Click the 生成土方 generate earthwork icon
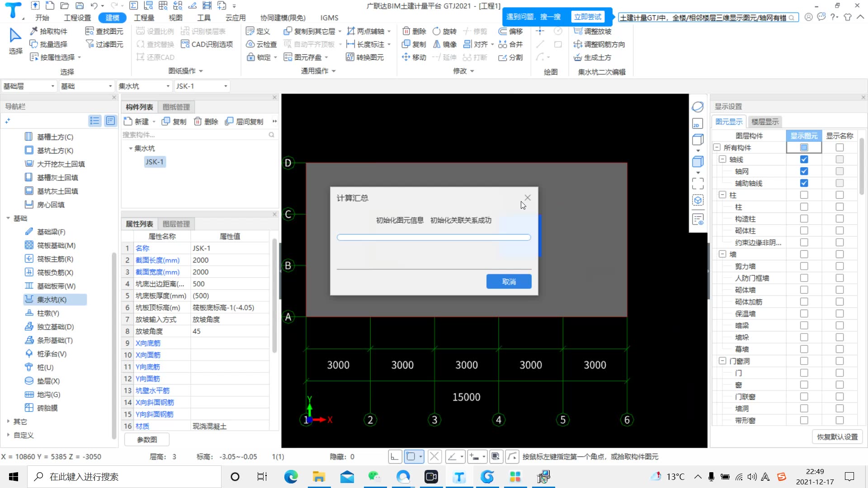The height and width of the screenshot is (488, 868). point(577,57)
